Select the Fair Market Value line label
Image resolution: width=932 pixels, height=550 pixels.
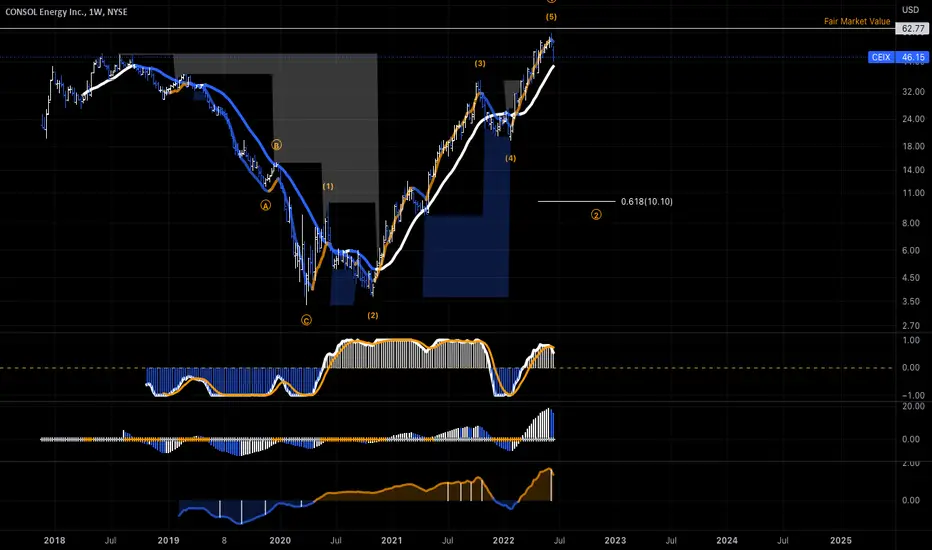click(857, 21)
